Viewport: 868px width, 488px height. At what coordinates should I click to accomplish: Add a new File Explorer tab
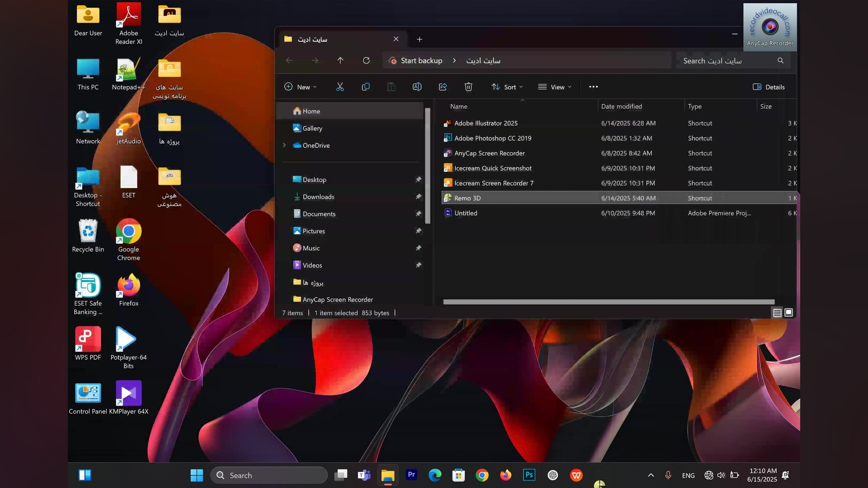tap(420, 39)
